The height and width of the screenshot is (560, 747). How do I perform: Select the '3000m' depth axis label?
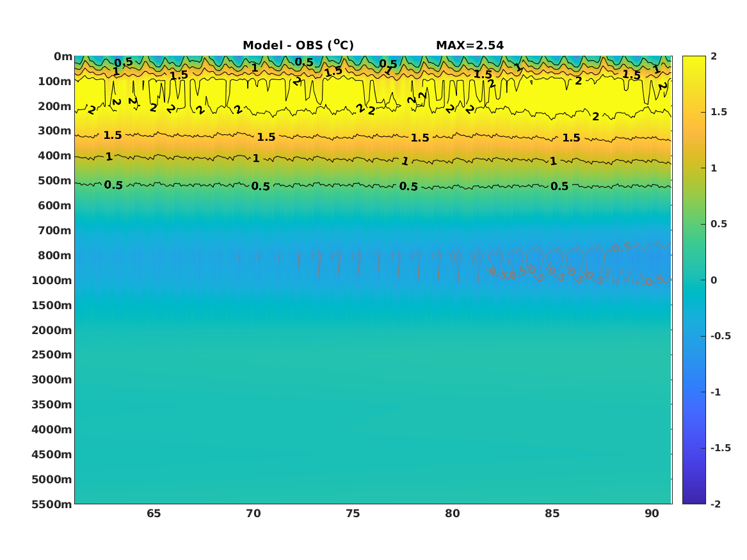tap(52, 380)
